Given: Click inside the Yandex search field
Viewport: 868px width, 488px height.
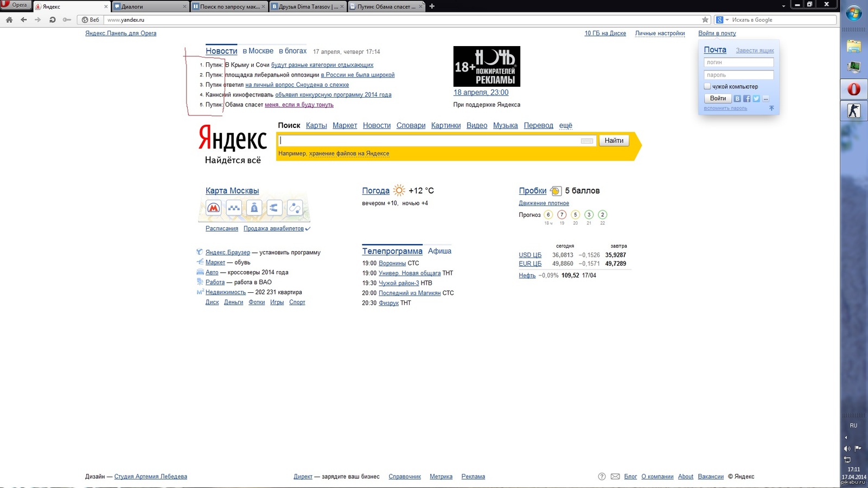Looking at the screenshot, I should [429, 140].
